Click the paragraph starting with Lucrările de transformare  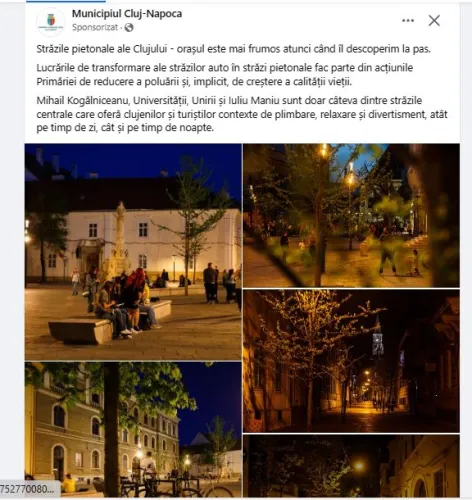pos(225,75)
